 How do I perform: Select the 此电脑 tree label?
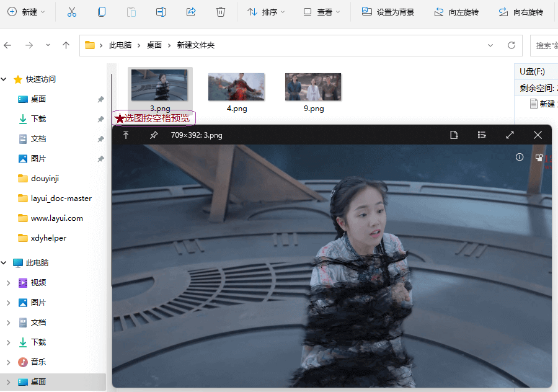37,263
